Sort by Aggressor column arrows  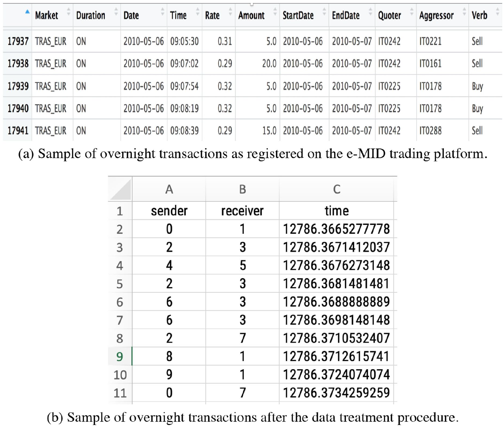(464, 12)
